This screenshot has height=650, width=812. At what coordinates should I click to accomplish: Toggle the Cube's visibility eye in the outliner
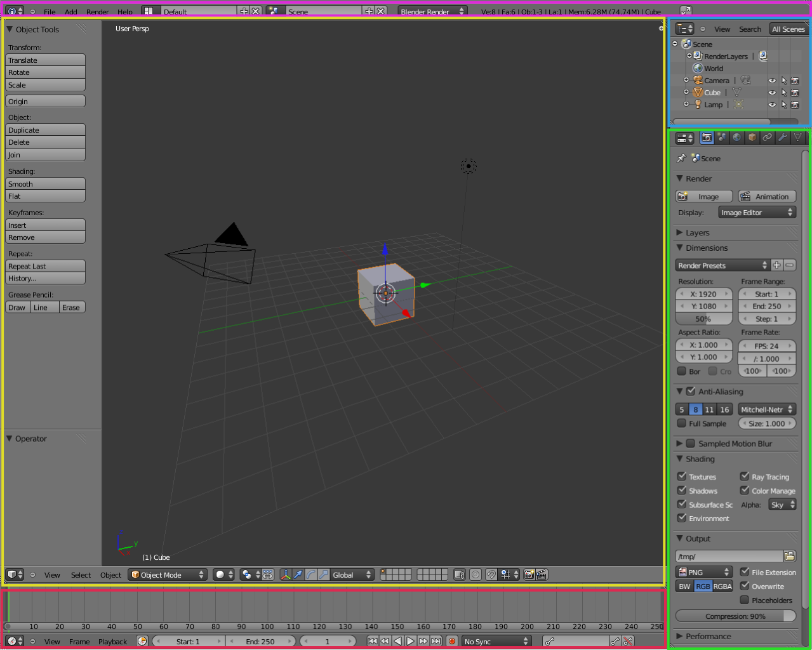pos(772,92)
